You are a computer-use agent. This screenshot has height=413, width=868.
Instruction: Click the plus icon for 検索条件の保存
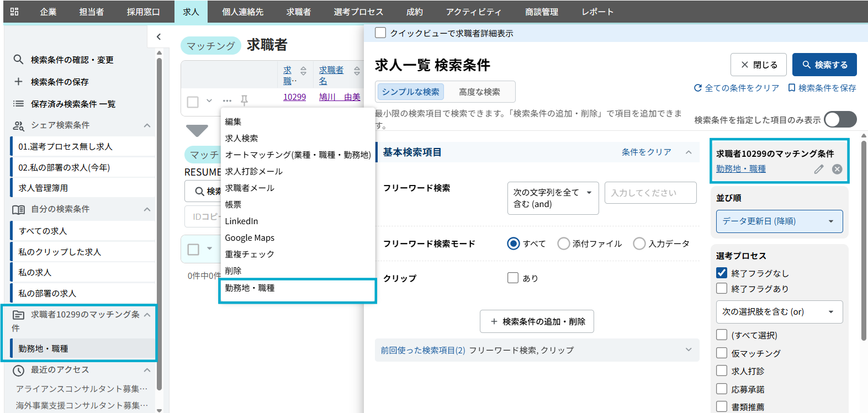[x=18, y=82]
